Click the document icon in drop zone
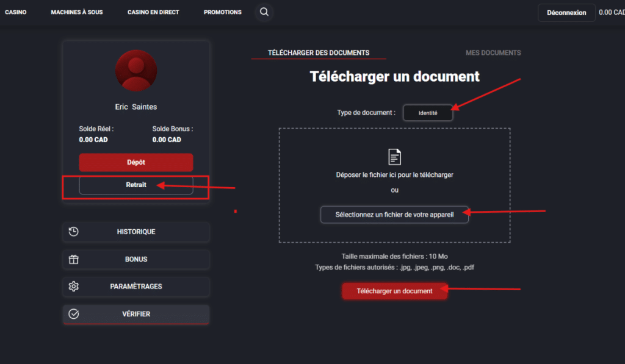The width and height of the screenshot is (625, 364). [x=395, y=157]
